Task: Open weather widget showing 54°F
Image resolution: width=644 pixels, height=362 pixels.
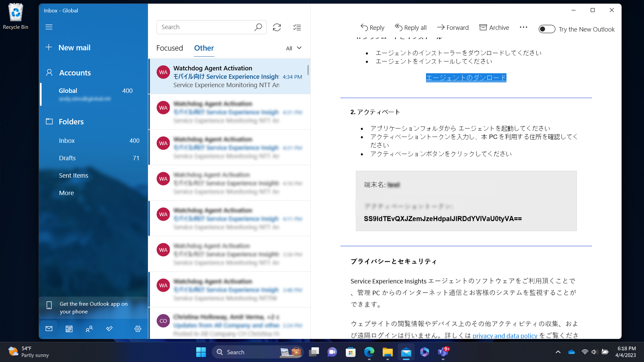Action: click(x=29, y=352)
